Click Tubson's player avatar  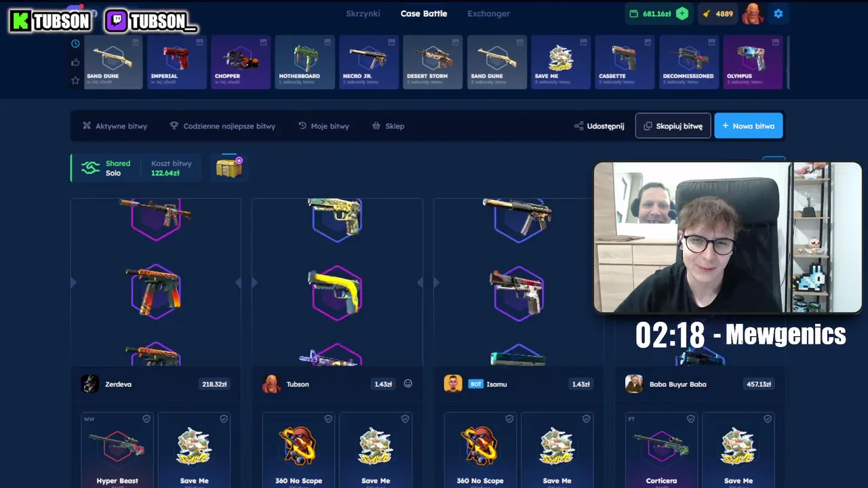[271, 384]
